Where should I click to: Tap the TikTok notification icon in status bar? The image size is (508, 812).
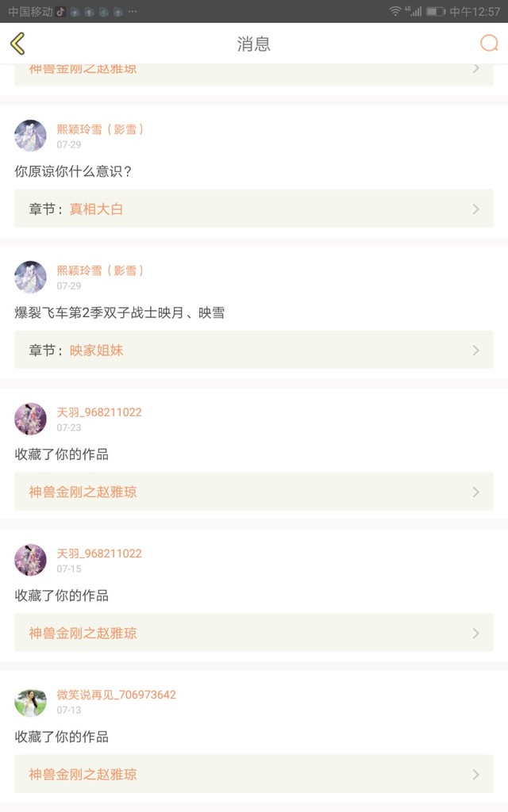pyautogui.click(x=60, y=11)
